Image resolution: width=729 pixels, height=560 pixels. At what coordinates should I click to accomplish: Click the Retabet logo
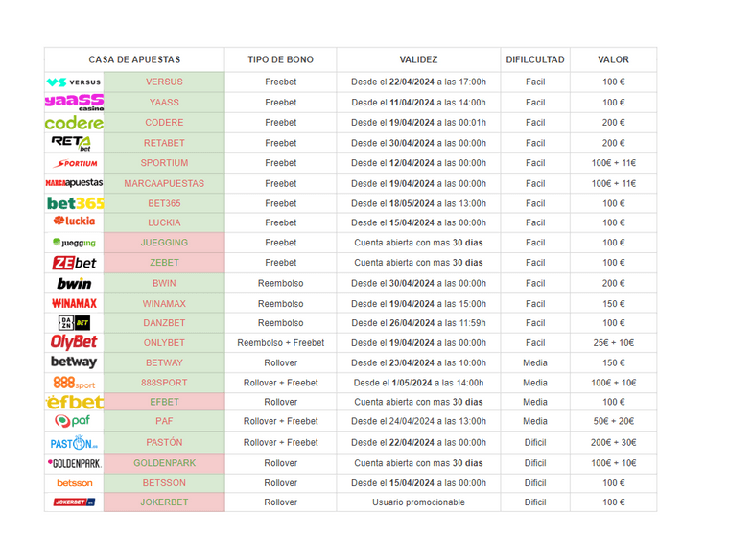click(x=72, y=143)
